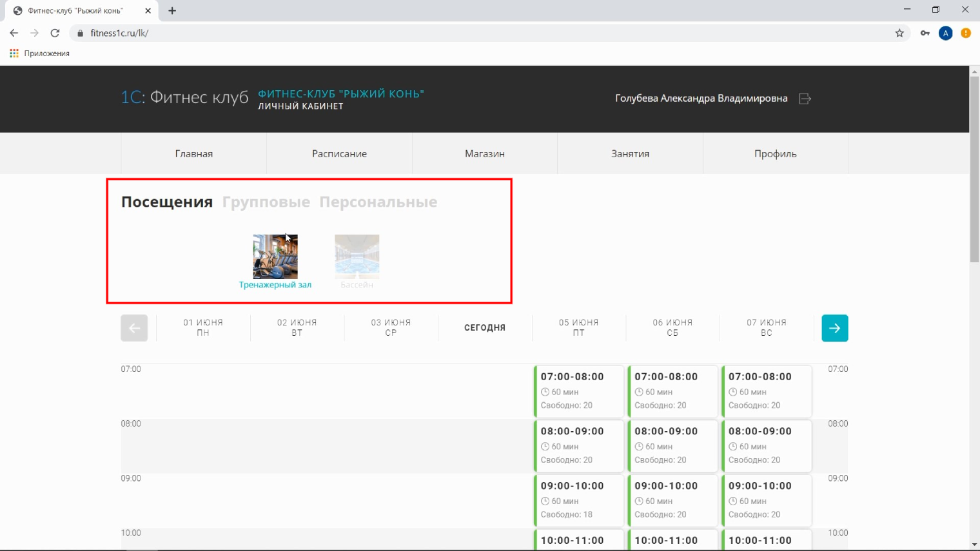Open the Занятия menu item
The image size is (980, 551).
tap(631, 153)
